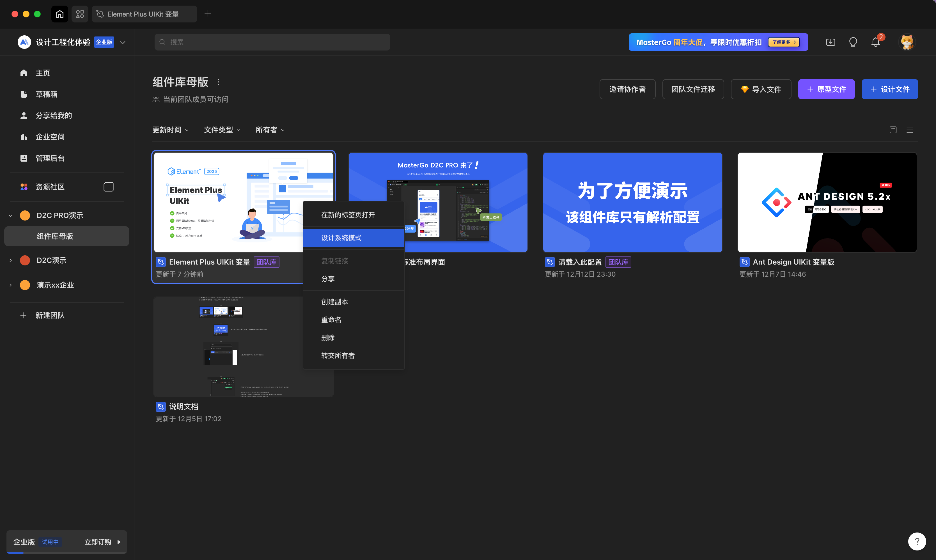936x560 pixels.
Task: Click the 资源社区 open-in-window icon
Action: coord(109,187)
